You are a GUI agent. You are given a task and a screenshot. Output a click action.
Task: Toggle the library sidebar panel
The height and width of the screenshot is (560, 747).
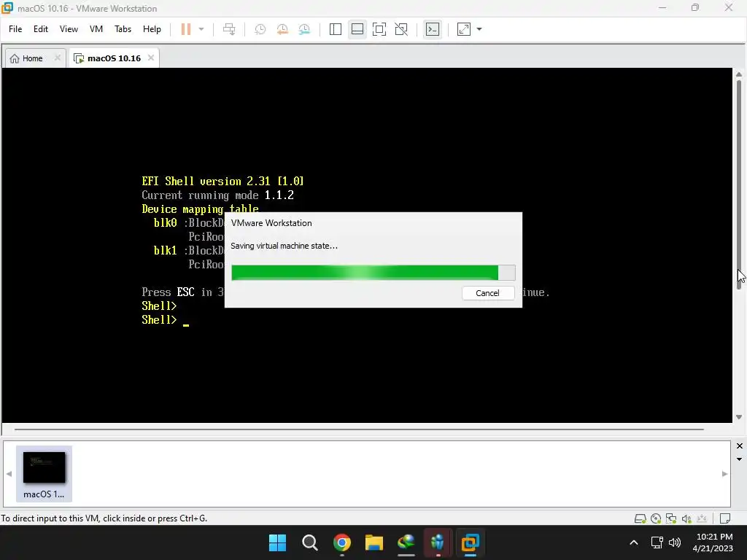point(336,29)
